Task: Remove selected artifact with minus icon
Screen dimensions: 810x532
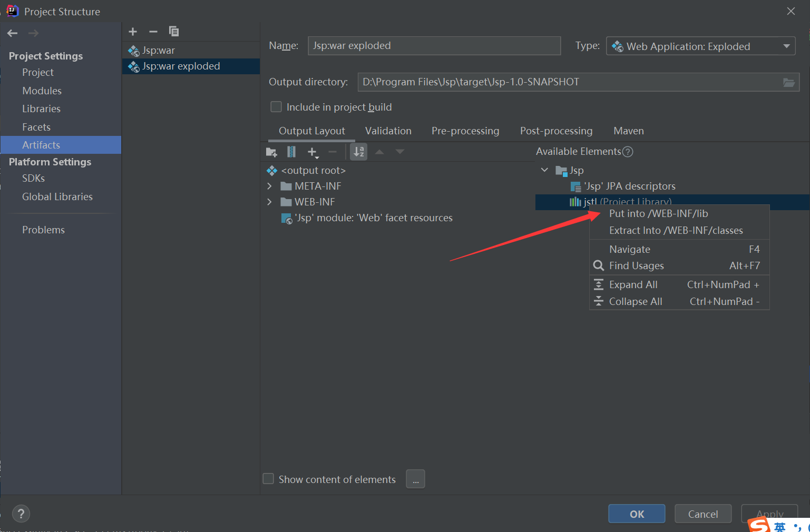Action: tap(153, 32)
